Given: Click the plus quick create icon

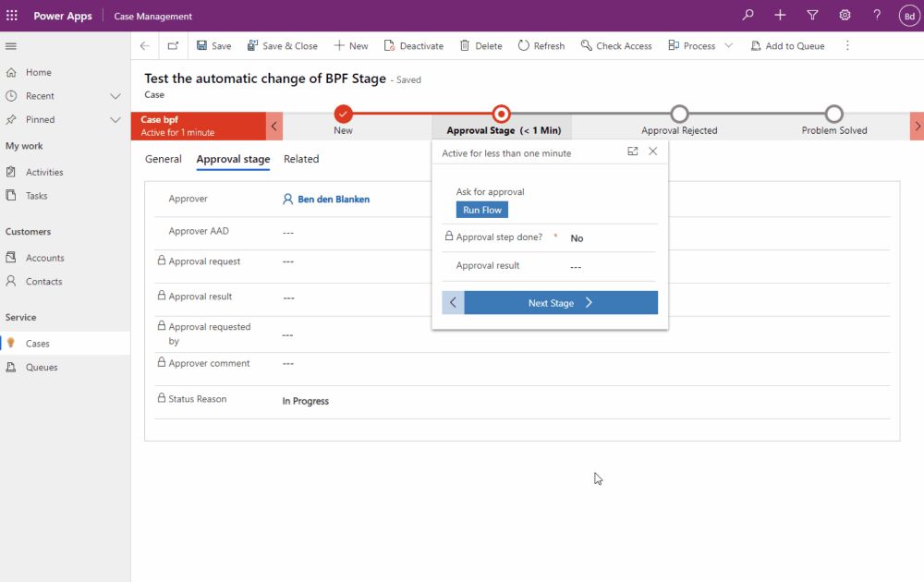Looking at the screenshot, I should 780,16.
